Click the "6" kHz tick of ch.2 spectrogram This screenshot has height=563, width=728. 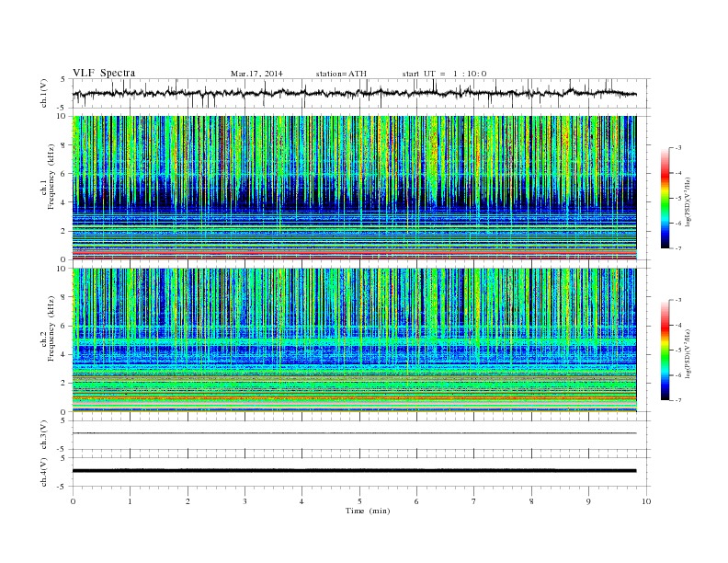tap(64, 326)
